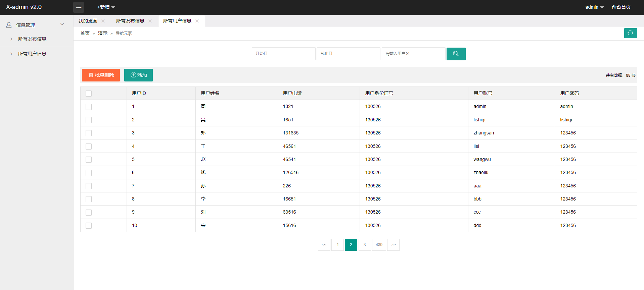Go to previous page with << button
Screen dimensions: 644x290
[324, 245]
